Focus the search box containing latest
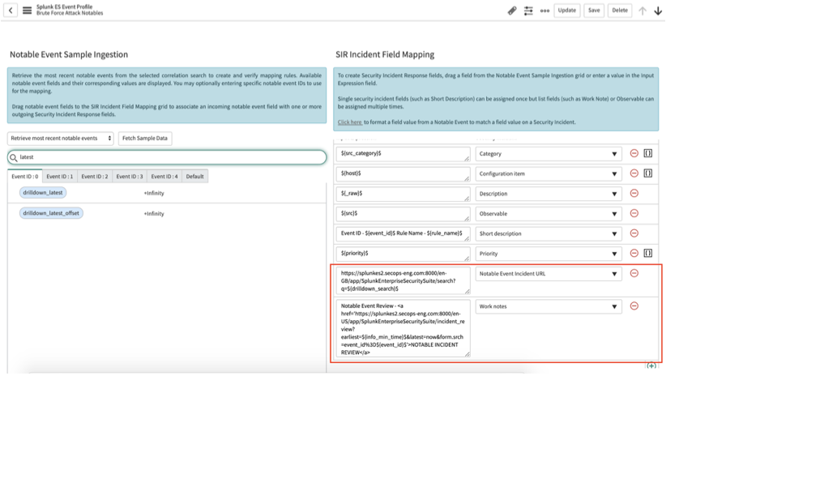 point(167,157)
